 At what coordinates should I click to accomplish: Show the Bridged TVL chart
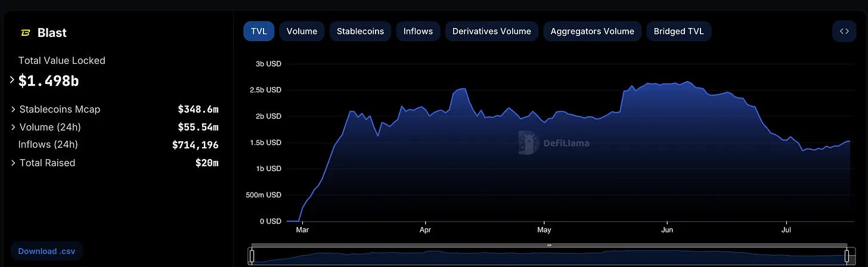(678, 31)
